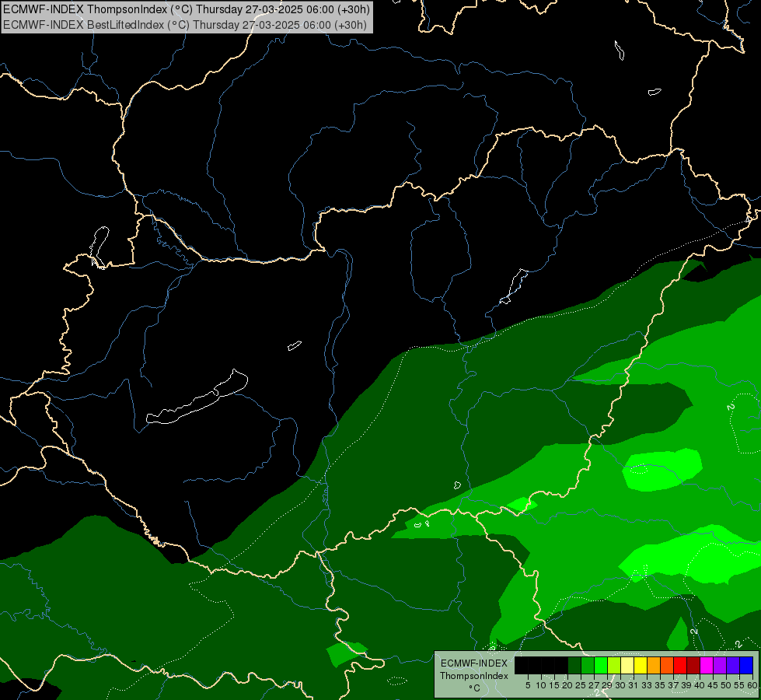Pick the yellow-green 29–30 legend swatch
Screen dimensions: 761x700
click(x=614, y=665)
